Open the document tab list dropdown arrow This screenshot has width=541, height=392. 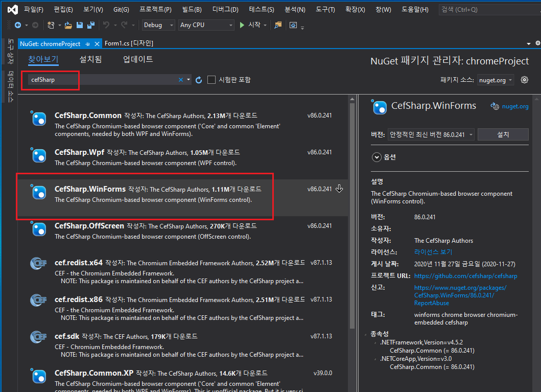tap(529, 44)
